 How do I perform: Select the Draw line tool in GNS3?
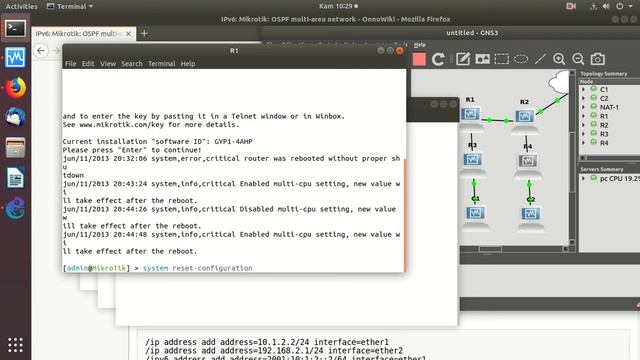pos(540,59)
